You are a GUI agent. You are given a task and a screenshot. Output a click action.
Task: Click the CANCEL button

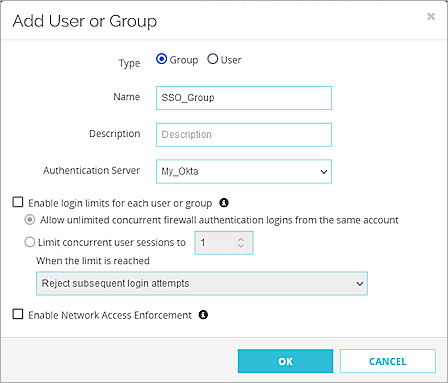pyautogui.click(x=388, y=361)
